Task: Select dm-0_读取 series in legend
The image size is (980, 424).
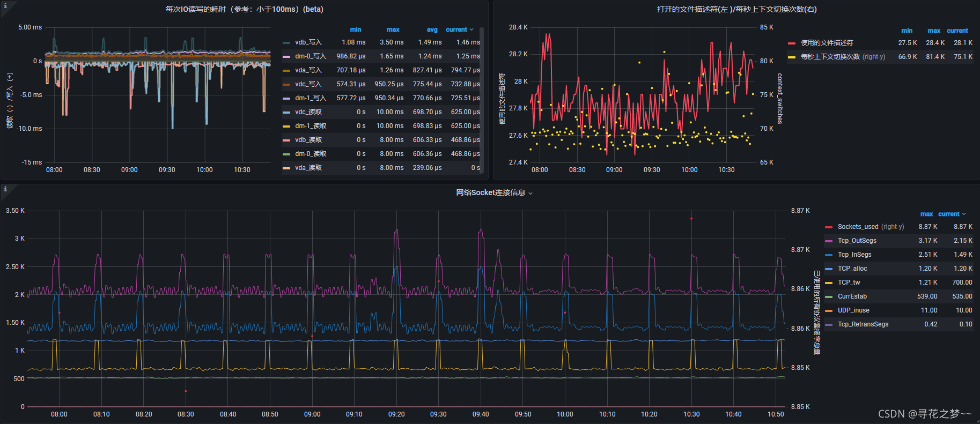Action: [x=311, y=154]
